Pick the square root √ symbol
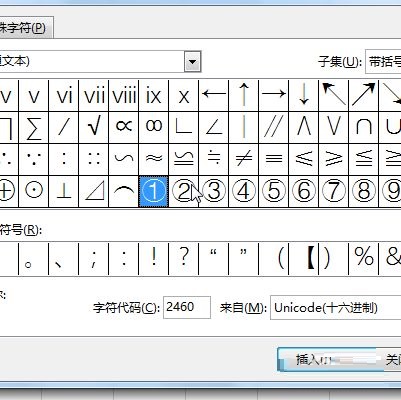This screenshot has width=401, height=400. pos(94,127)
